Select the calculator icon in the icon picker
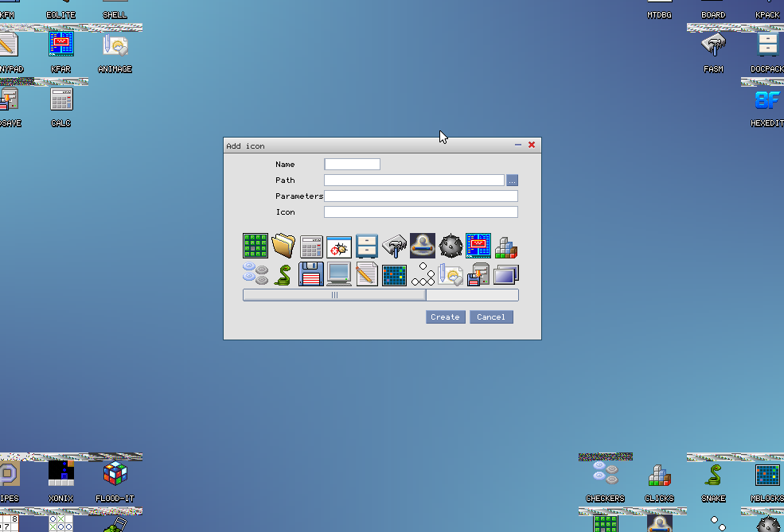The image size is (784, 532). point(311,246)
